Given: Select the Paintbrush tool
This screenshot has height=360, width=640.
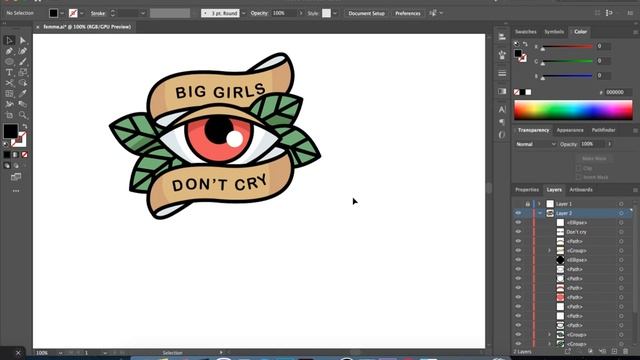Looking at the screenshot, I should coord(23,62).
